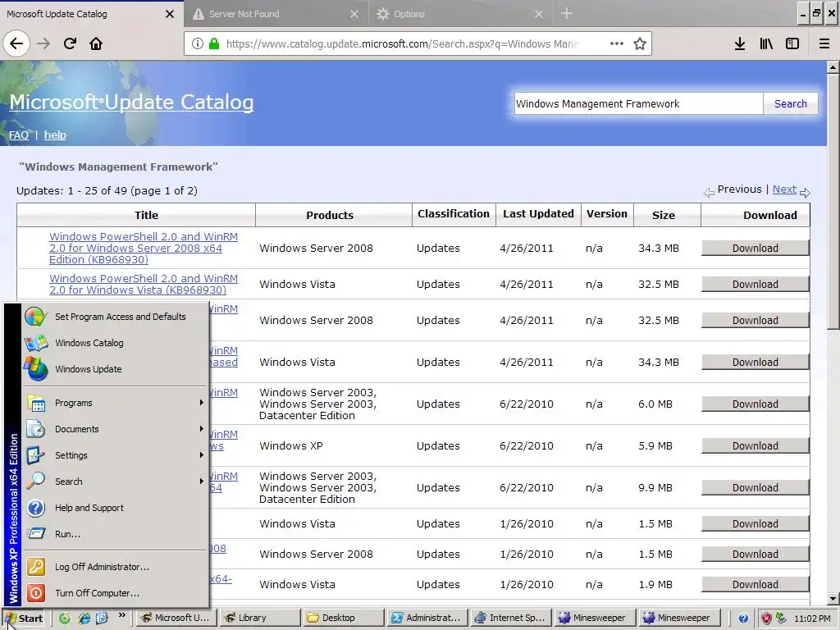Switch to the Microsoft Update Catalog tab
This screenshot has height=630, width=840.
(x=91, y=14)
